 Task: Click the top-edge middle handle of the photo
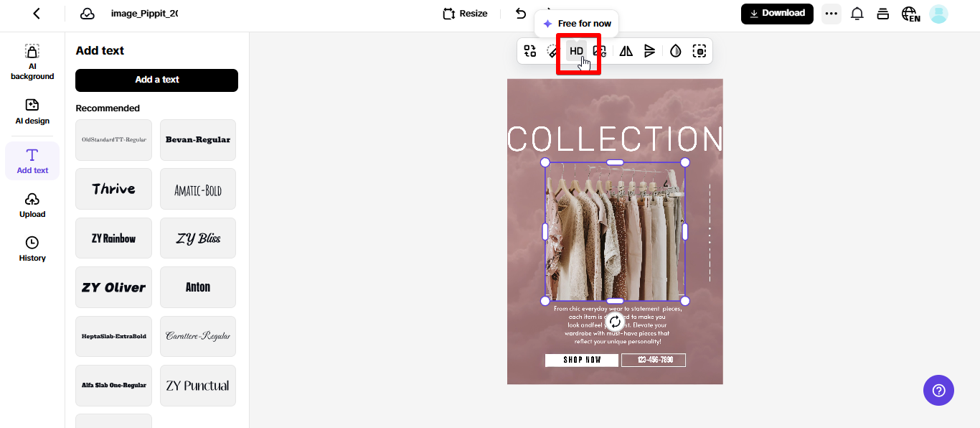[x=615, y=163]
